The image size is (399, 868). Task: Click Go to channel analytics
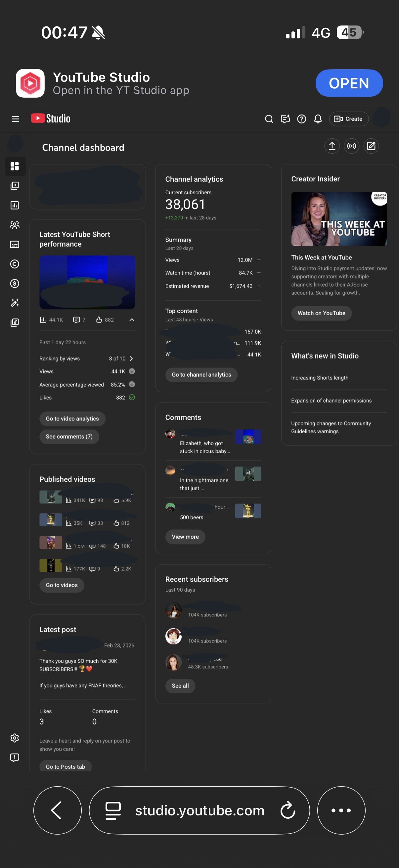point(201,374)
